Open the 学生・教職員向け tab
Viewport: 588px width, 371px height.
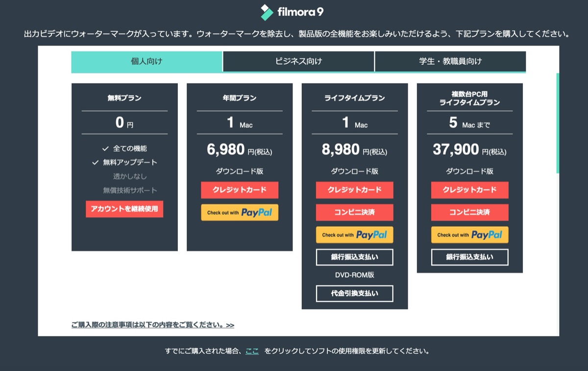(450, 62)
